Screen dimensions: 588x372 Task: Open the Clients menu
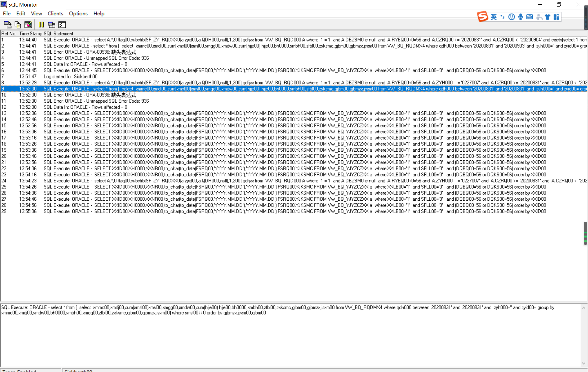click(55, 14)
